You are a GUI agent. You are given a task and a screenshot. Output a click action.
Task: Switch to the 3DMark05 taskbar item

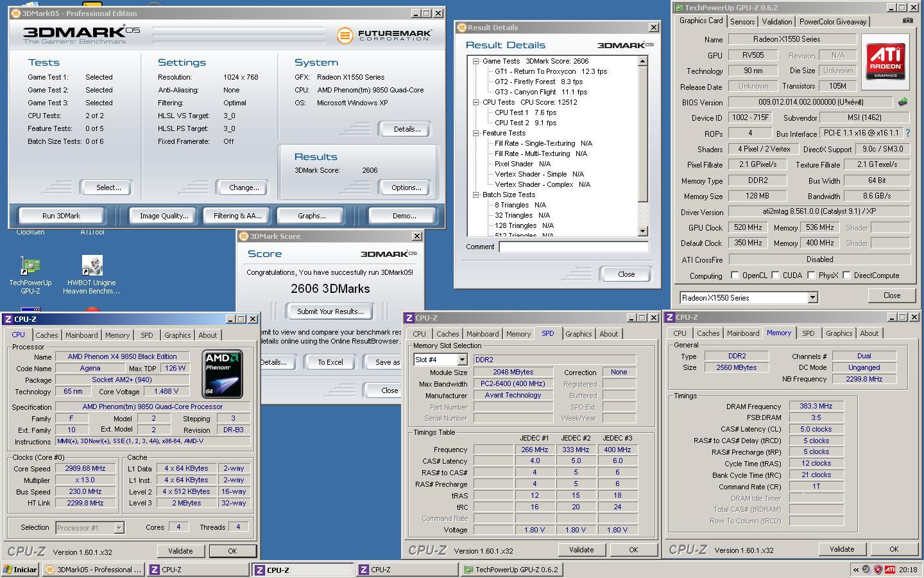pos(94,569)
